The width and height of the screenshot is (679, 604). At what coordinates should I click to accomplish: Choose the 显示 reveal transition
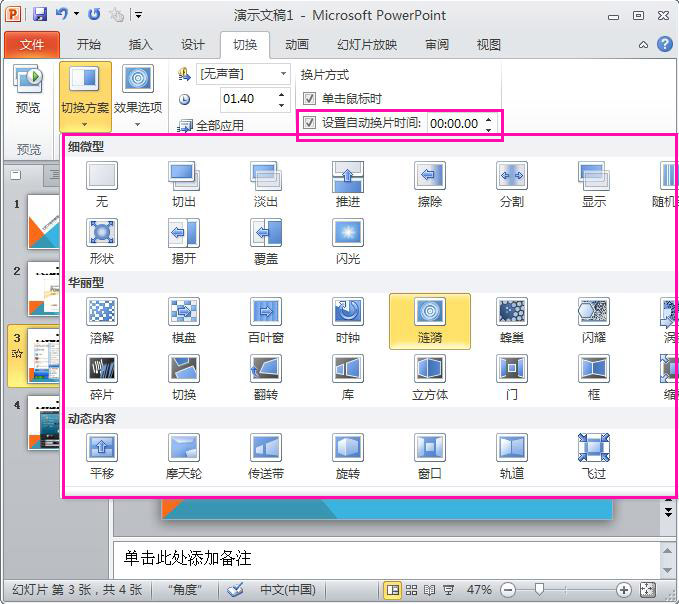594,184
